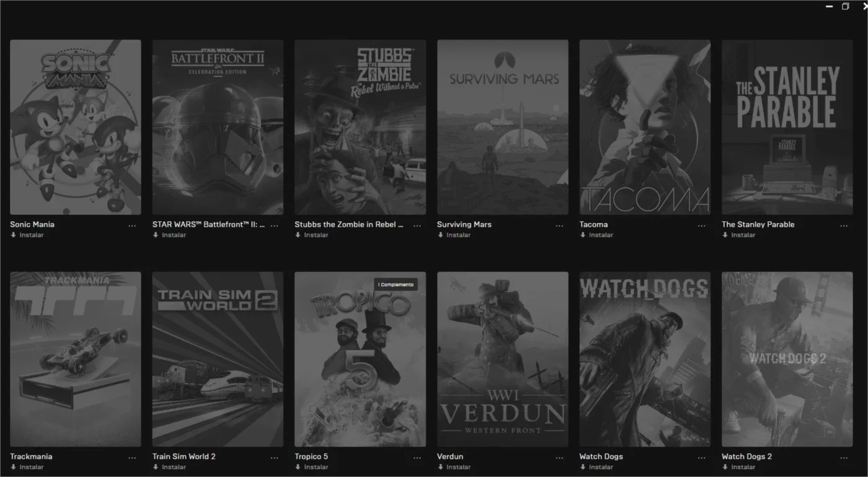Click the Tropico 5 title text
Screen dimensions: 868x477
coord(311,457)
